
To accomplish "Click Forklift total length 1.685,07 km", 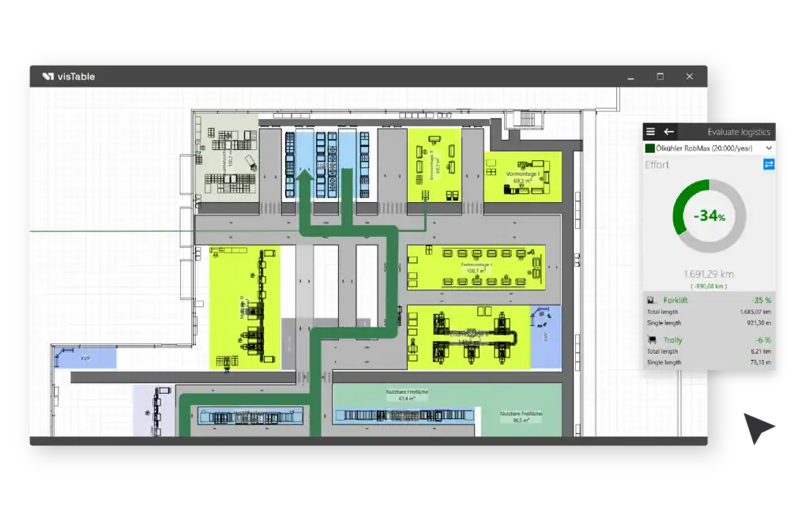I will point(755,312).
